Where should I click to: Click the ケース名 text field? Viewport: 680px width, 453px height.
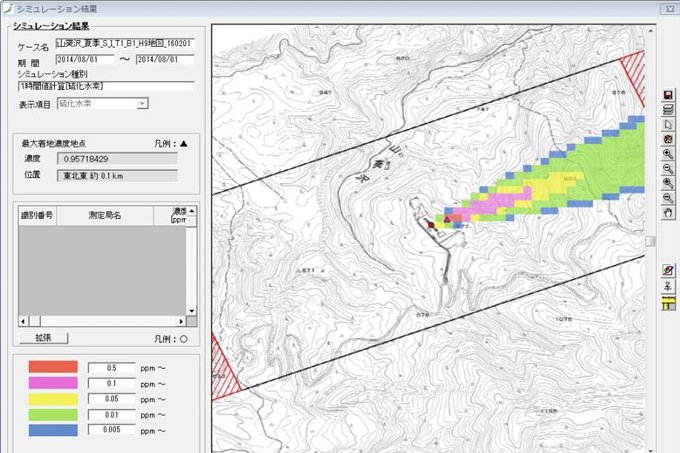tap(127, 45)
